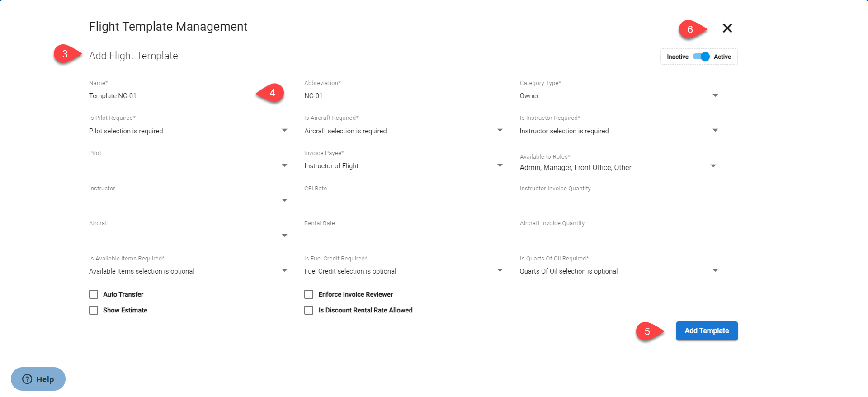Expand the Is Instructor Required dropdown
This screenshot has height=397, width=868.
click(x=619, y=131)
